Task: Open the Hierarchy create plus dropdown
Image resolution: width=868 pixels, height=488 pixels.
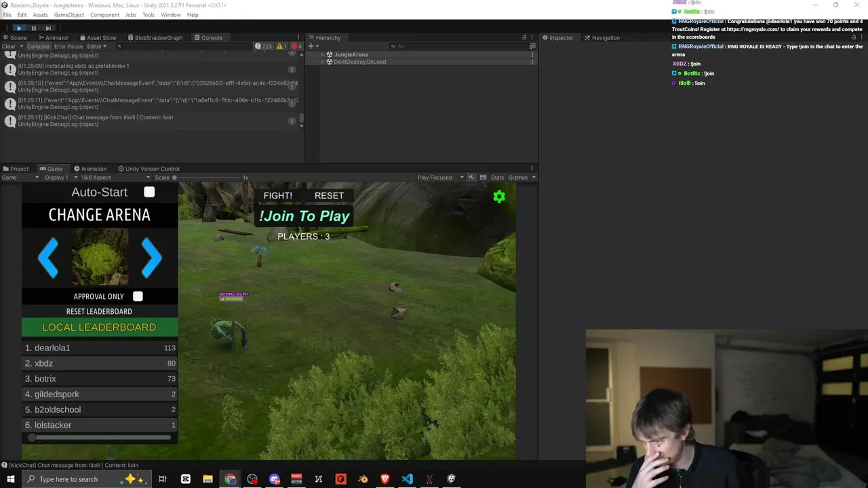Action: click(313, 46)
